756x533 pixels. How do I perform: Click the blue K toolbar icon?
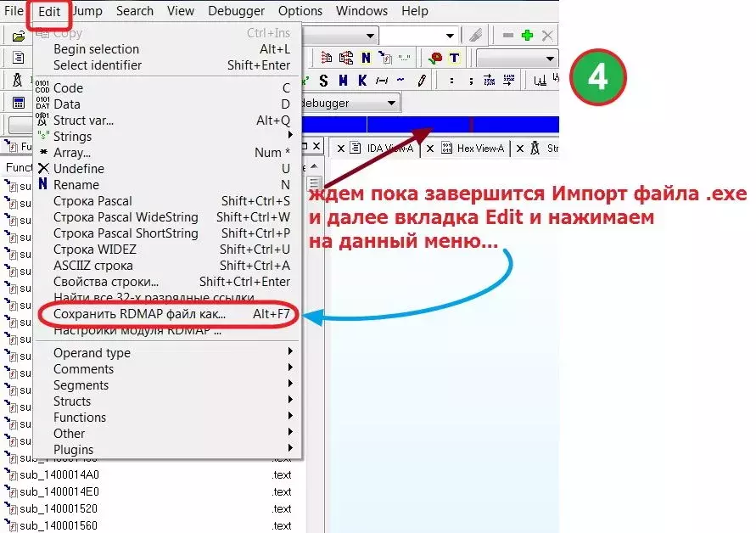point(362,81)
